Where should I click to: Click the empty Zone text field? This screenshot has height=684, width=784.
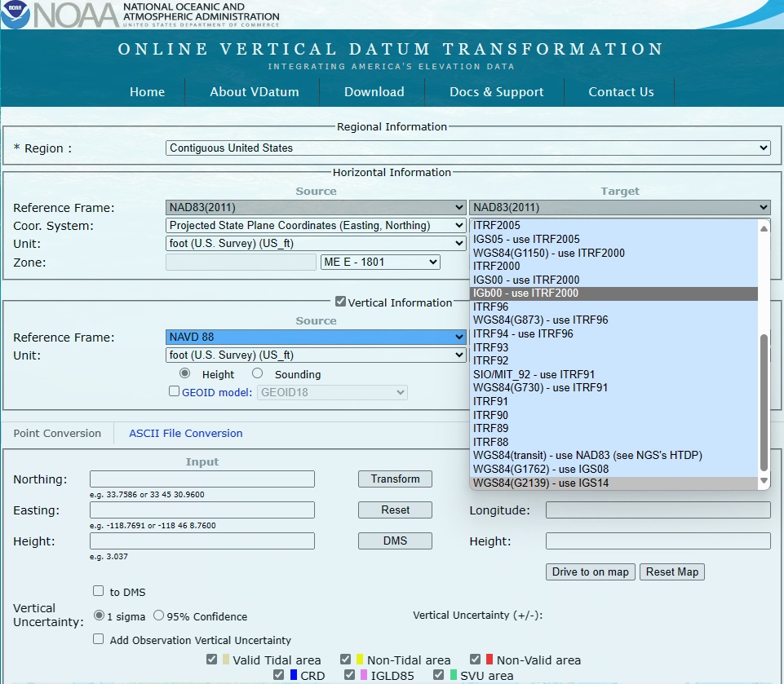point(241,262)
